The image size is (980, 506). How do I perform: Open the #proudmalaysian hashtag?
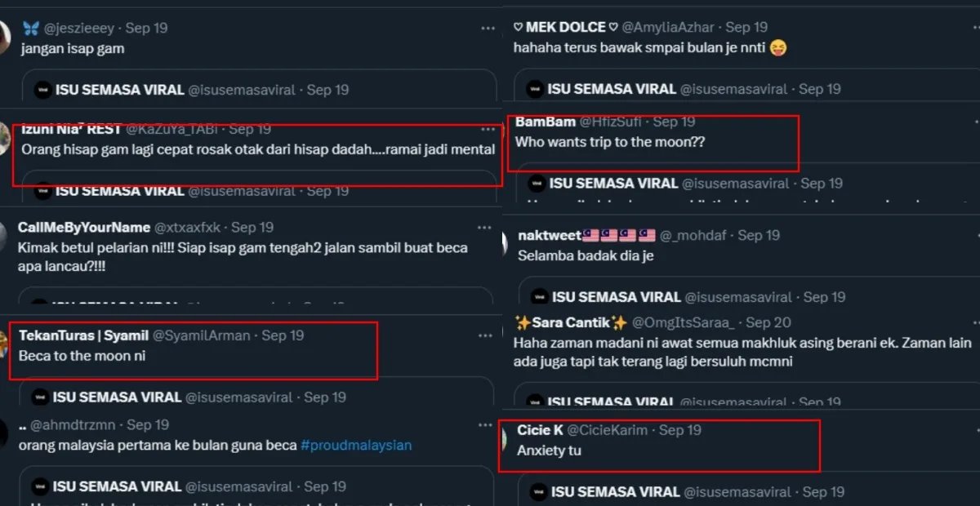(x=356, y=446)
